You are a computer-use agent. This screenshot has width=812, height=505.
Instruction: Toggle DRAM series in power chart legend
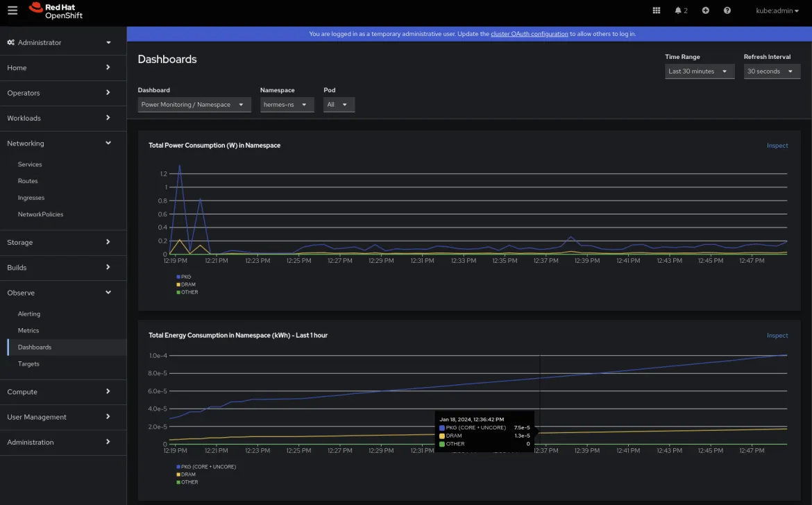(x=187, y=284)
